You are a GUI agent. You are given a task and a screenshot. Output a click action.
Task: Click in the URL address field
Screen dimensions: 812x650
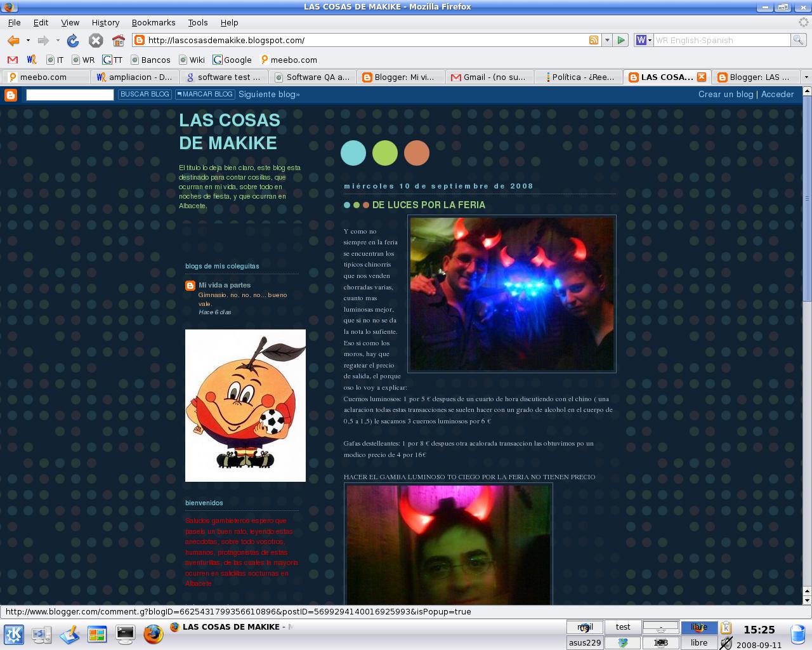tap(367, 40)
